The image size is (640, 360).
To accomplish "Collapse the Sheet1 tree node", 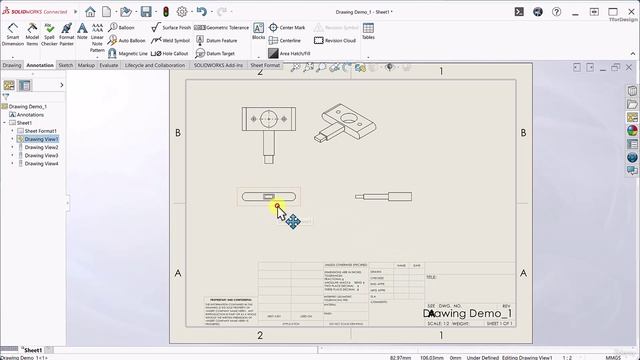I will tap(4, 123).
